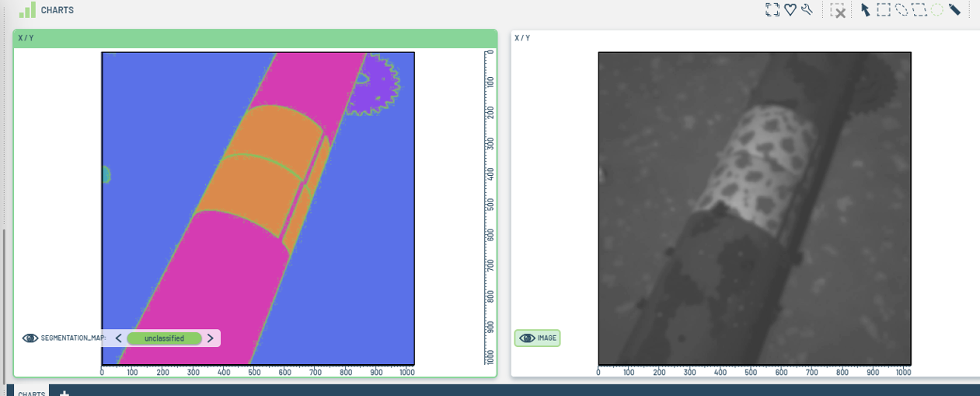This screenshot has width=980, height=396.
Task: Select the pencil draw tool
Action: pyautogui.click(x=954, y=9)
